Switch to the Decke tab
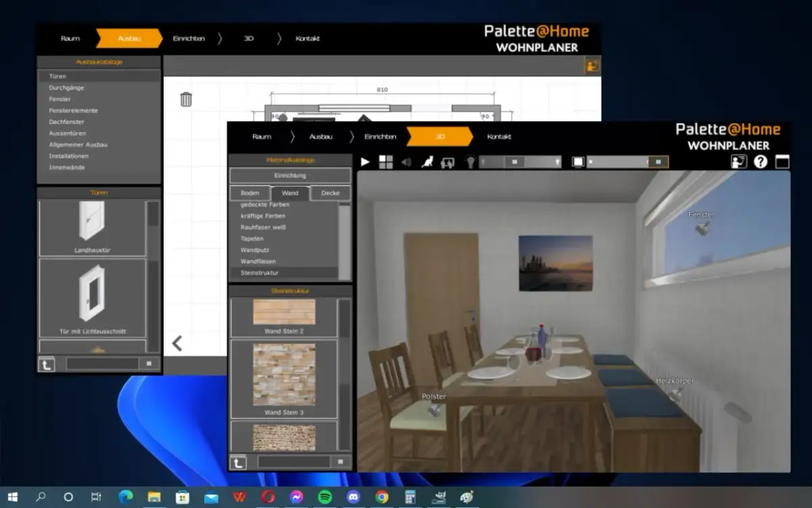This screenshot has width=812, height=508. pos(330,193)
